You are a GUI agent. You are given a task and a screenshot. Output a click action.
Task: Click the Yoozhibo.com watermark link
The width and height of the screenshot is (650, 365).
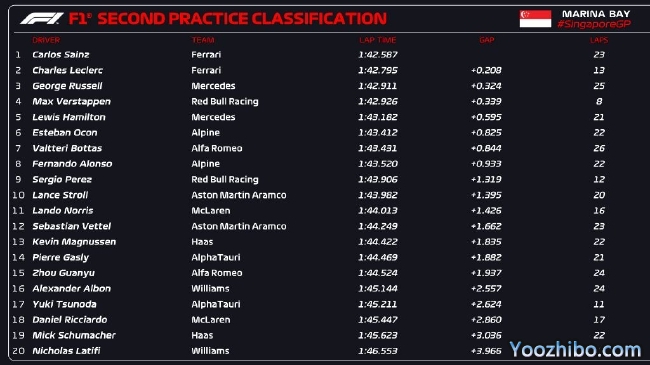[x=575, y=349]
